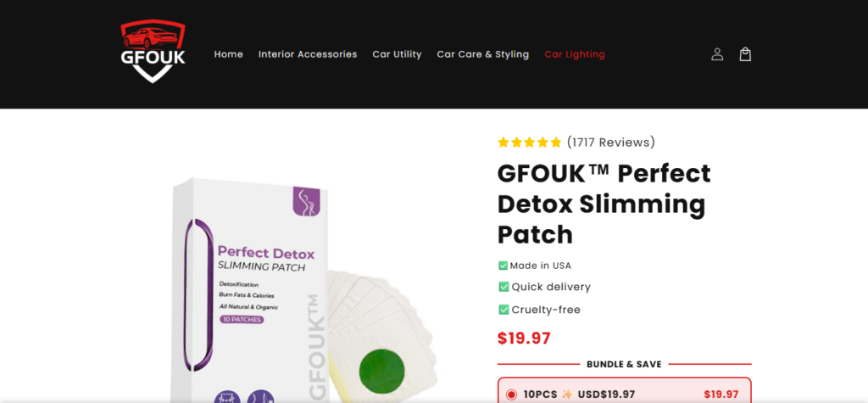Click the purple body silhouette box icon

306,201
